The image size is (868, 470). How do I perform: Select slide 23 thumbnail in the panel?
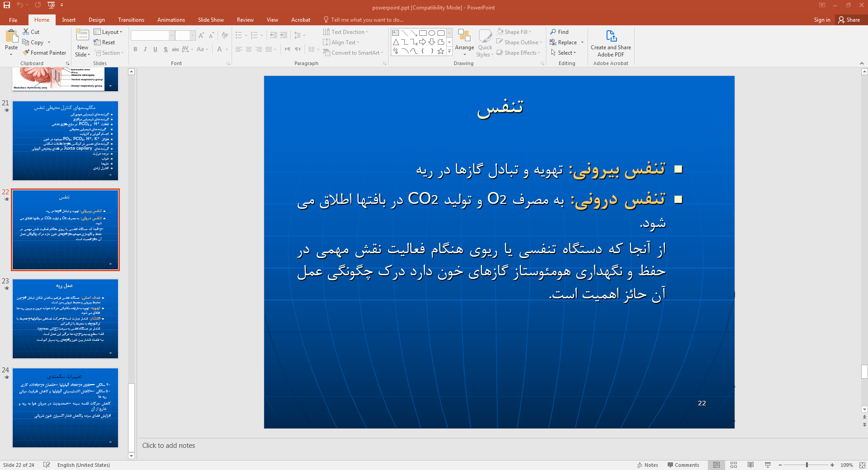[65, 319]
